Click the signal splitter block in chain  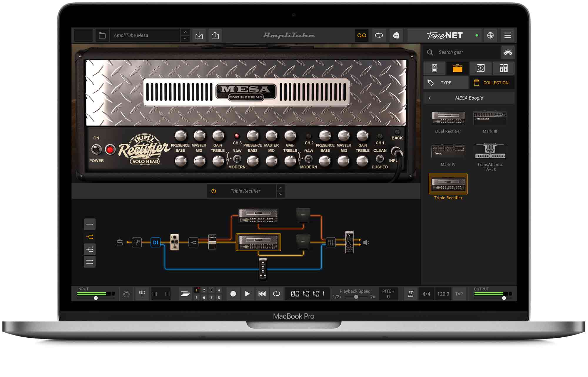(x=193, y=242)
